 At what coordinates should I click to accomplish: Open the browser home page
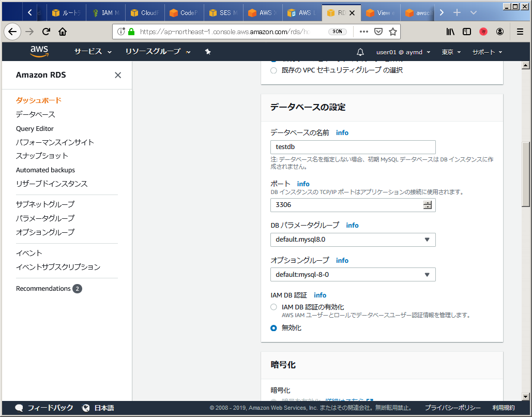(63, 32)
